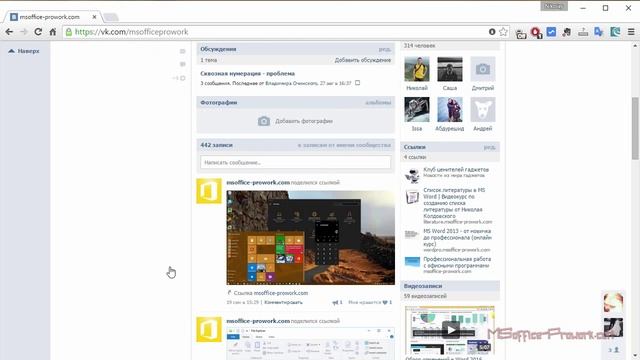
Task: Bookmark this page with the star icon
Action: [504, 32]
